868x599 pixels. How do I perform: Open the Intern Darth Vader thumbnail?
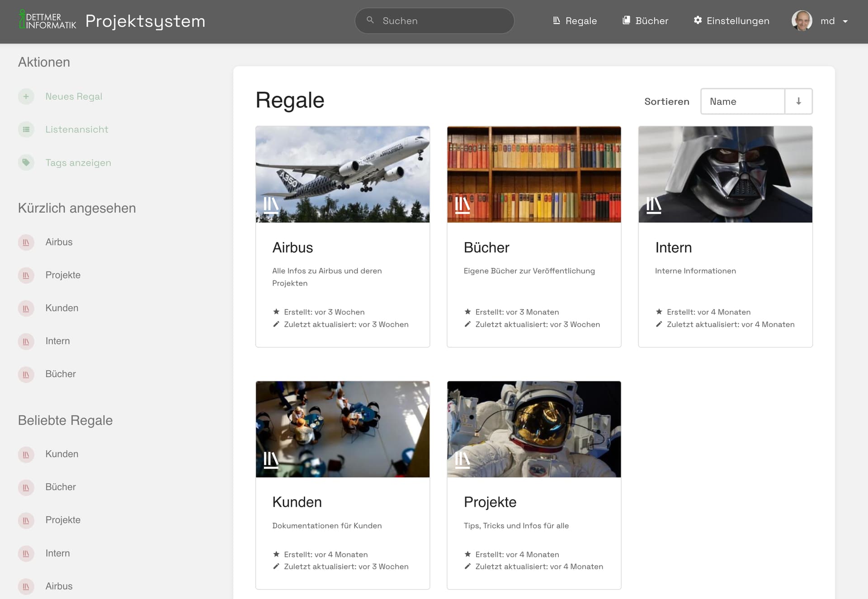(x=725, y=174)
